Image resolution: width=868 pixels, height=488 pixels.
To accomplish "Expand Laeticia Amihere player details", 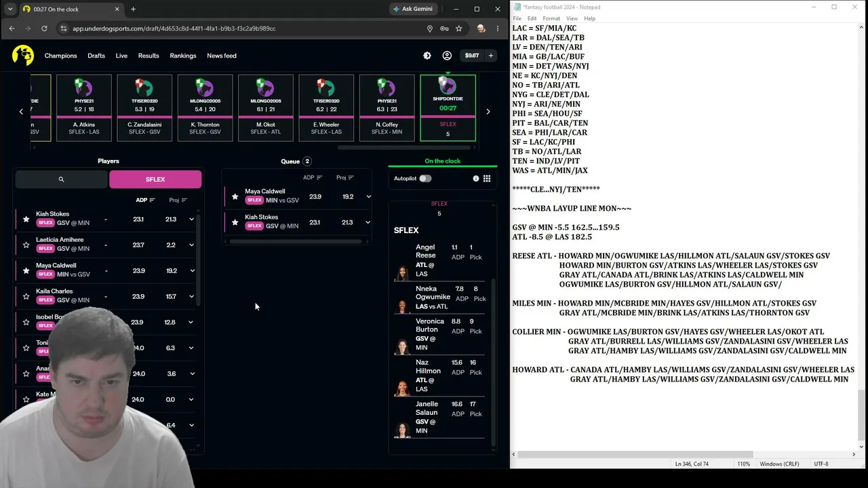I will pos(191,245).
